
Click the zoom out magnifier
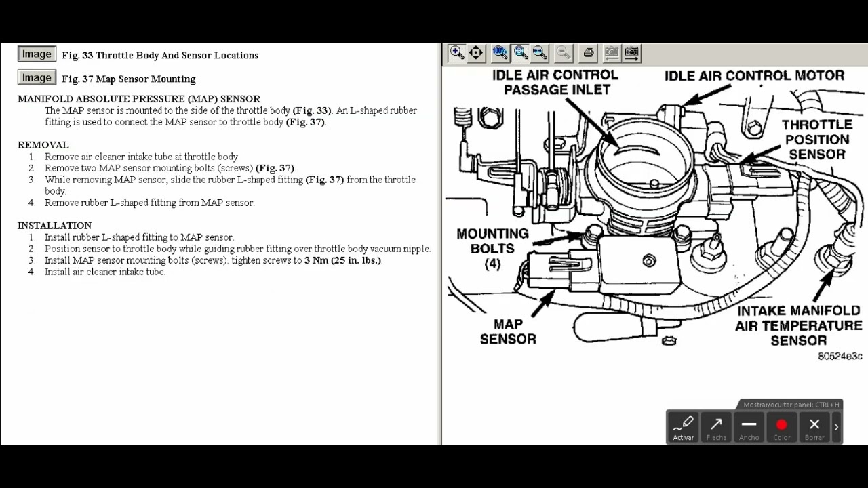click(x=563, y=53)
